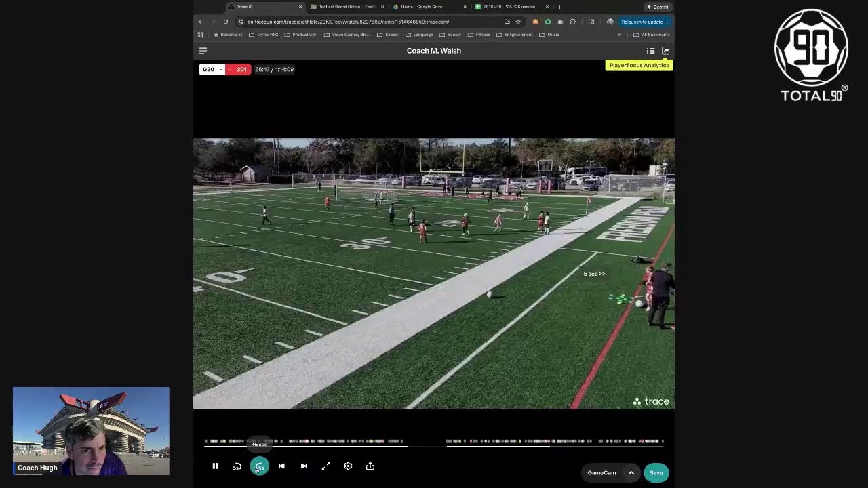Pause the game video playback
Image resolution: width=868 pixels, height=488 pixels.
pos(215,466)
